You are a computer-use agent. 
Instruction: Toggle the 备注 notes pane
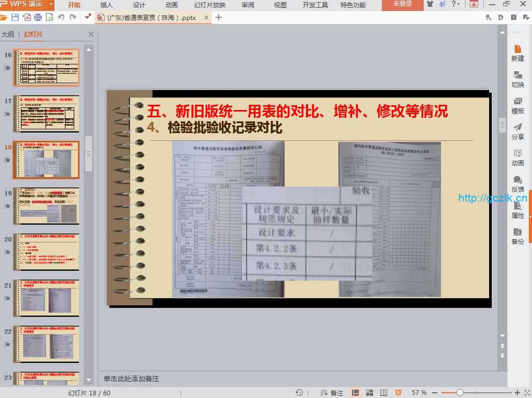(x=332, y=393)
